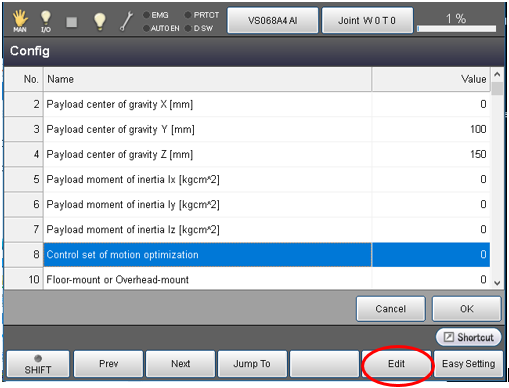Click the gray stop square icon
This screenshot has width=509, height=388.
pos(72,22)
